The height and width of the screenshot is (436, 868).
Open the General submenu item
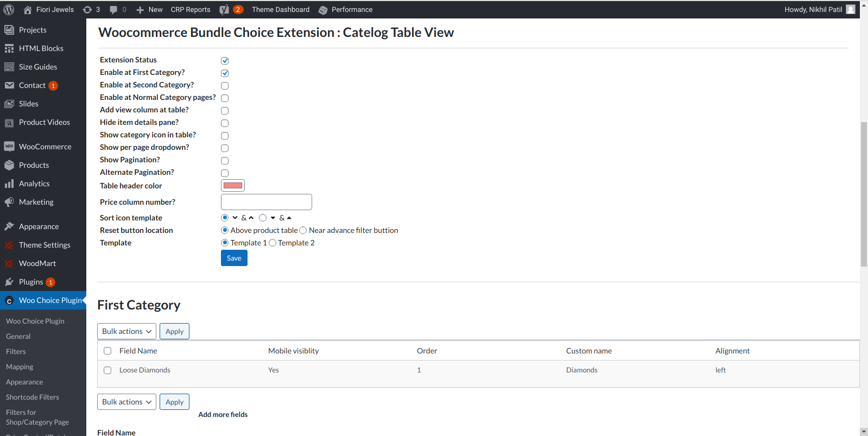click(x=18, y=337)
